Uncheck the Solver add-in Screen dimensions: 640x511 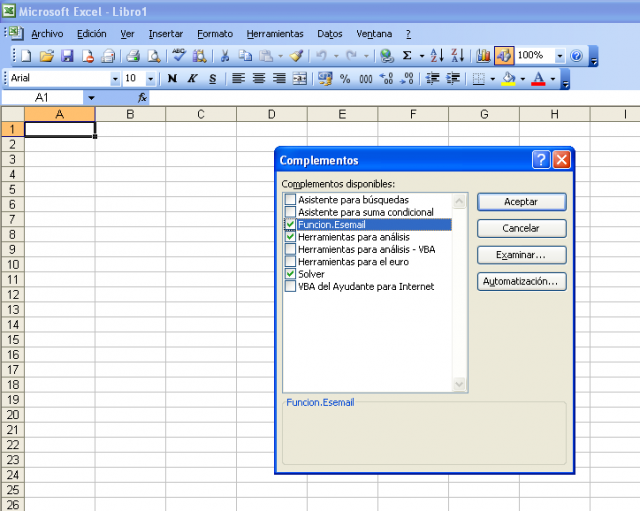click(290, 274)
